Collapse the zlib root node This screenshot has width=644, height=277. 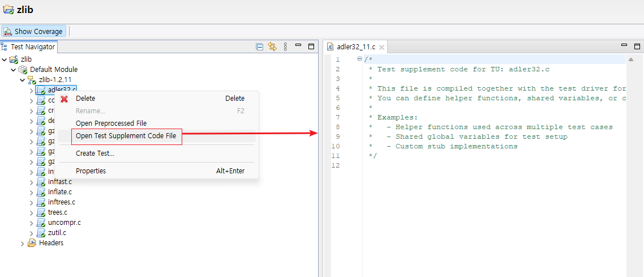[x=5, y=59]
